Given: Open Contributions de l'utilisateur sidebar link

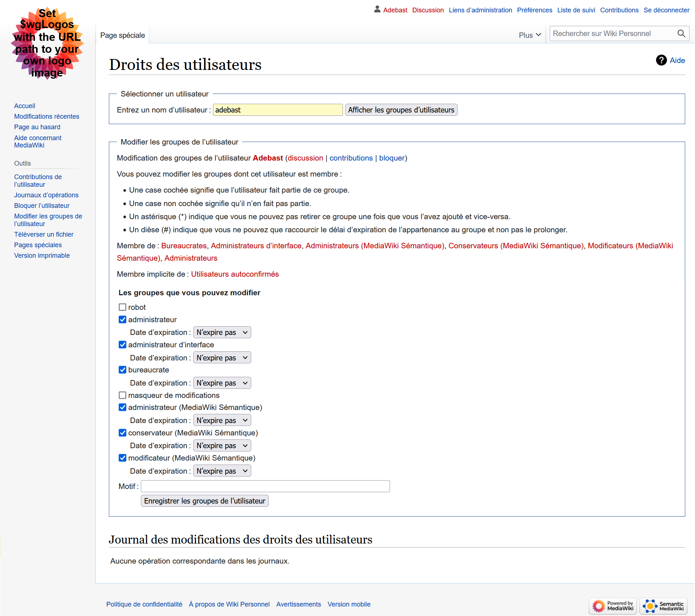Looking at the screenshot, I should point(38,180).
